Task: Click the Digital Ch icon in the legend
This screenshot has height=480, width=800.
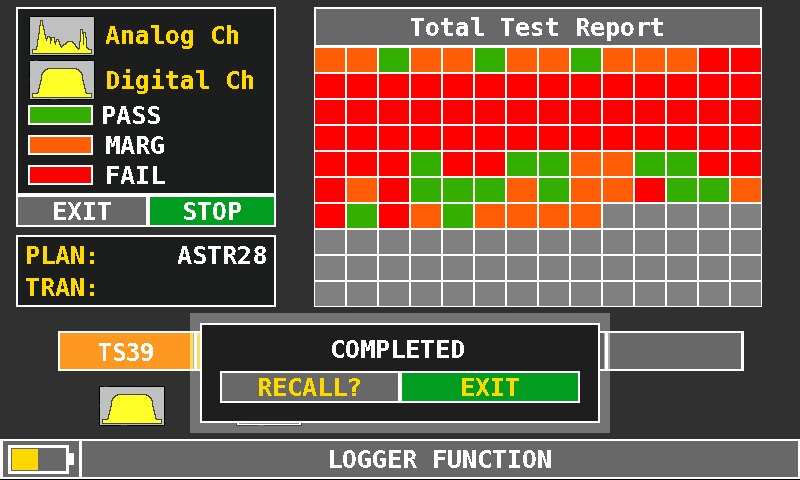Action: click(62, 79)
